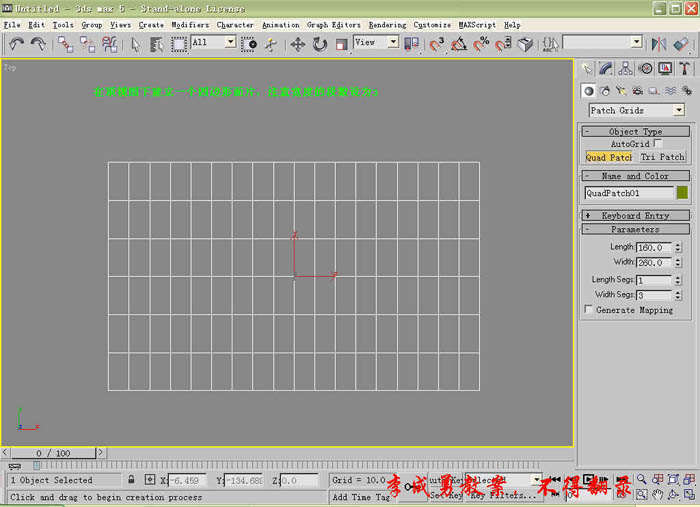Click the Add Time Tag field
The image size is (700, 507).
pyautogui.click(x=362, y=497)
